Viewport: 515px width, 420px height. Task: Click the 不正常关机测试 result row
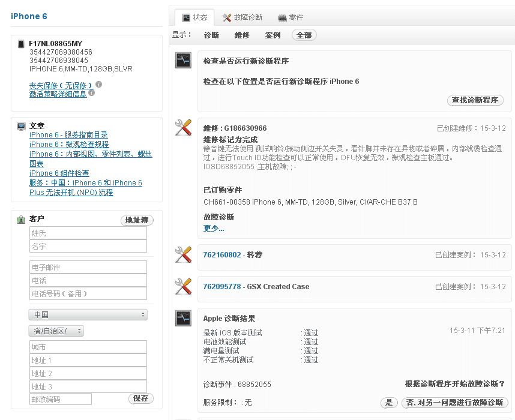pos(261,360)
